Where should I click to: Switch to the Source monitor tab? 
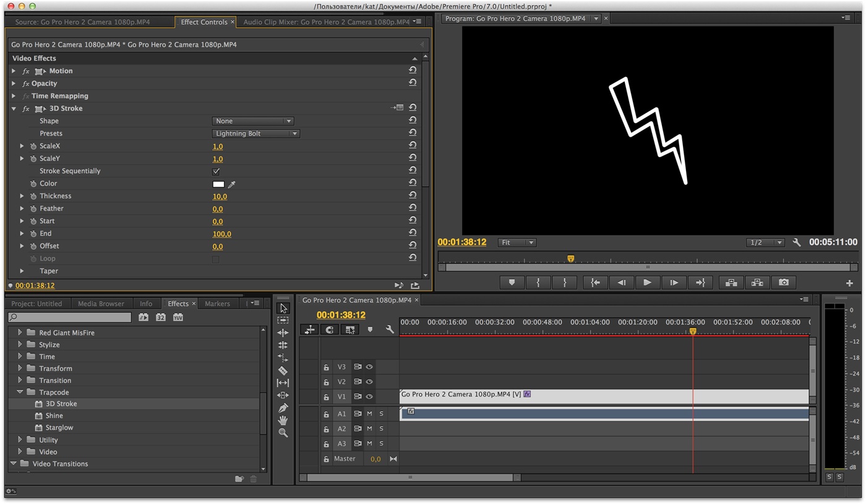tap(82, 22)
